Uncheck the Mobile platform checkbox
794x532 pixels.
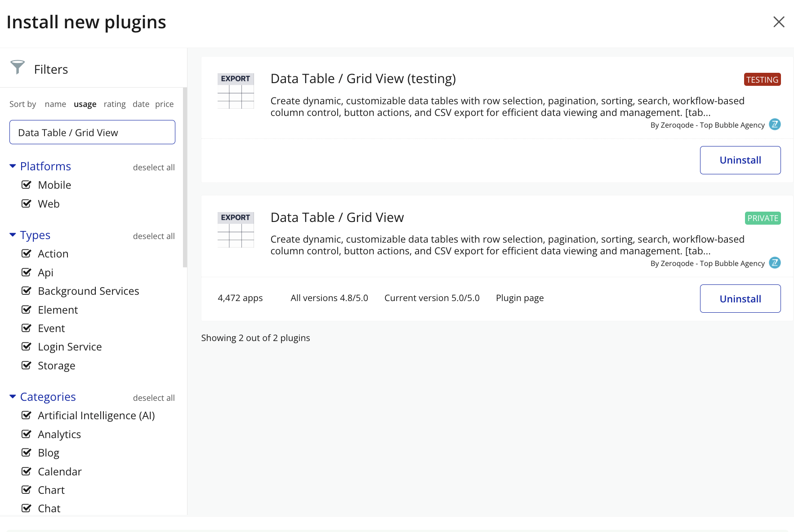pos(27,185)
